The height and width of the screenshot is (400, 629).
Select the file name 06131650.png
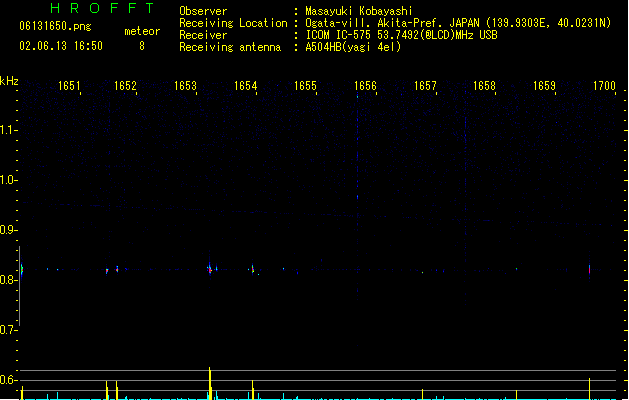tap(55, 26)
